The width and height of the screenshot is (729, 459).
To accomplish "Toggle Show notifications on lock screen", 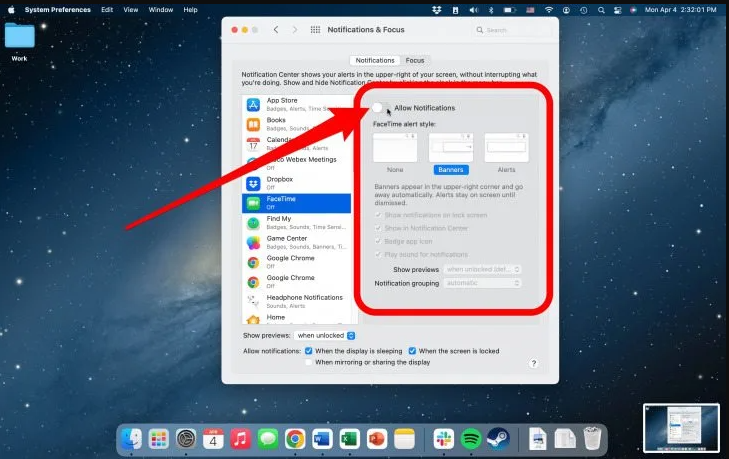I will click(378, 215).
